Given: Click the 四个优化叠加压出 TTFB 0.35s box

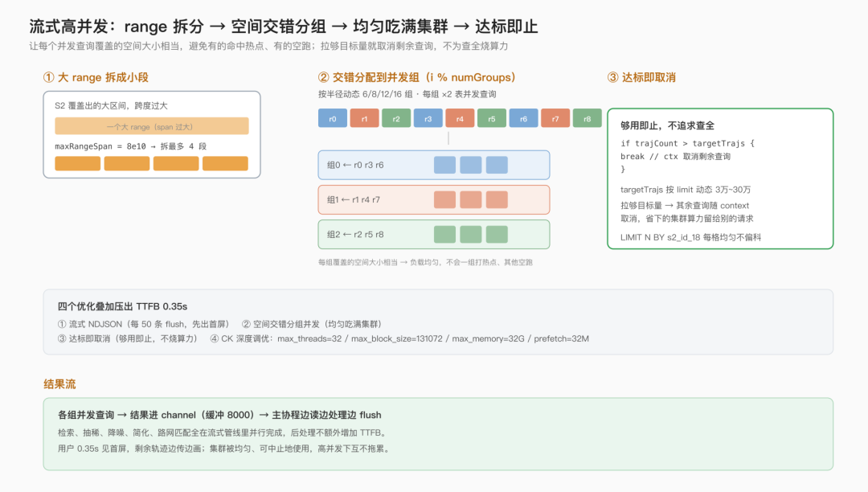Looking at the screenshot, I should pyautogui.click(x=439, y=322).
